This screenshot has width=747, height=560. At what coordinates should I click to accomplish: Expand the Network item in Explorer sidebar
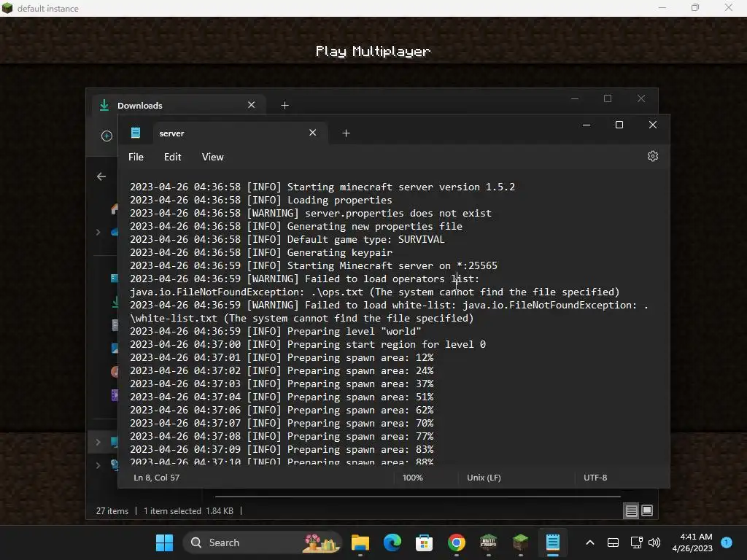[98, 465]
